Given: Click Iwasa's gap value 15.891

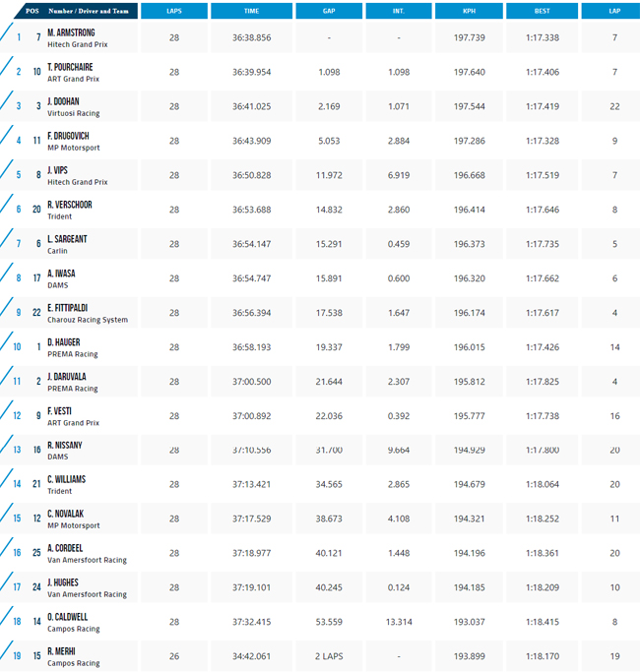Looking at the screenshot, I should tap(329, 278).
